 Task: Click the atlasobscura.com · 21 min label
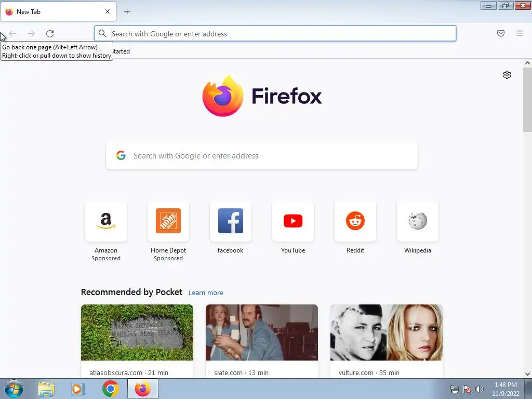129,373
